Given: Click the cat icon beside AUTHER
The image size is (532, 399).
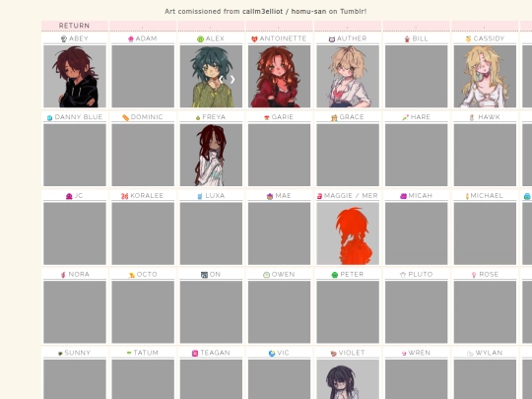Looking at the screenshot, I should pos(332,39).
